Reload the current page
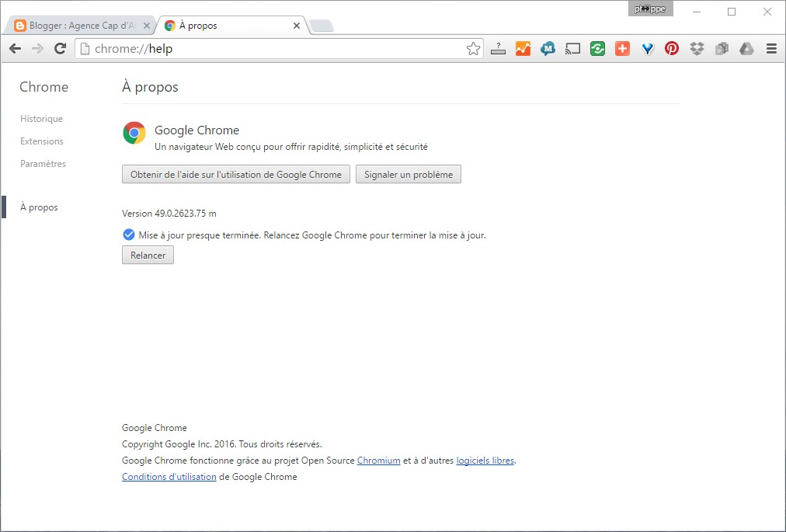Screen dimensions: 786x532 pyautogui.click(x=60, y=49)
